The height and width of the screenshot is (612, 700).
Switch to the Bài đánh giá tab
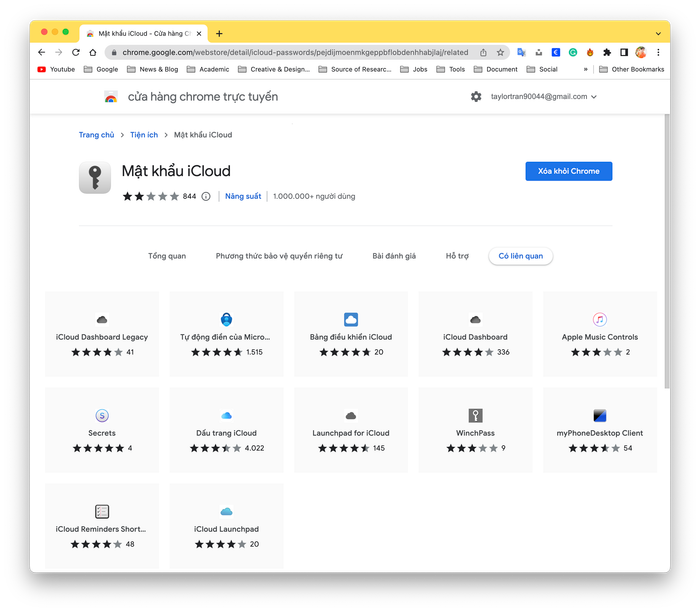[x=394, y=256]
